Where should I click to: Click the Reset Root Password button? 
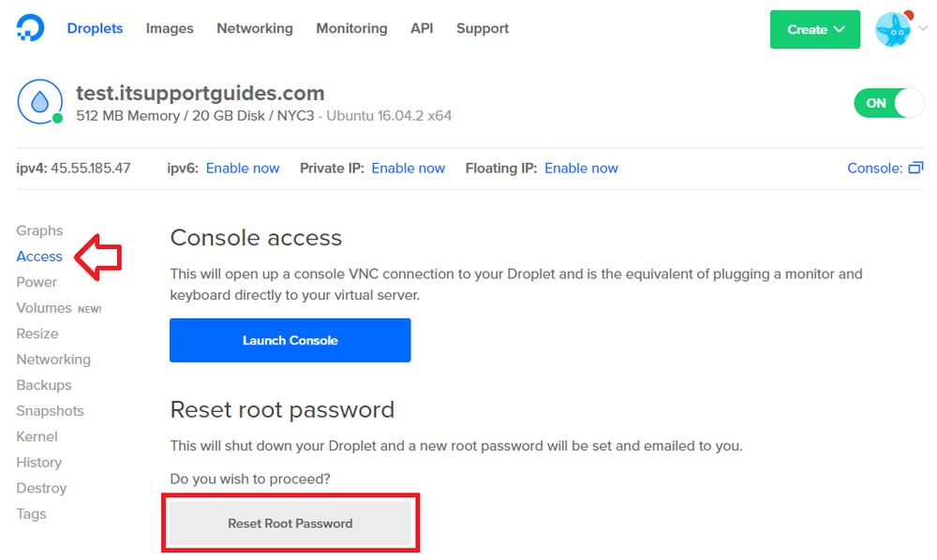pos(290,523)
